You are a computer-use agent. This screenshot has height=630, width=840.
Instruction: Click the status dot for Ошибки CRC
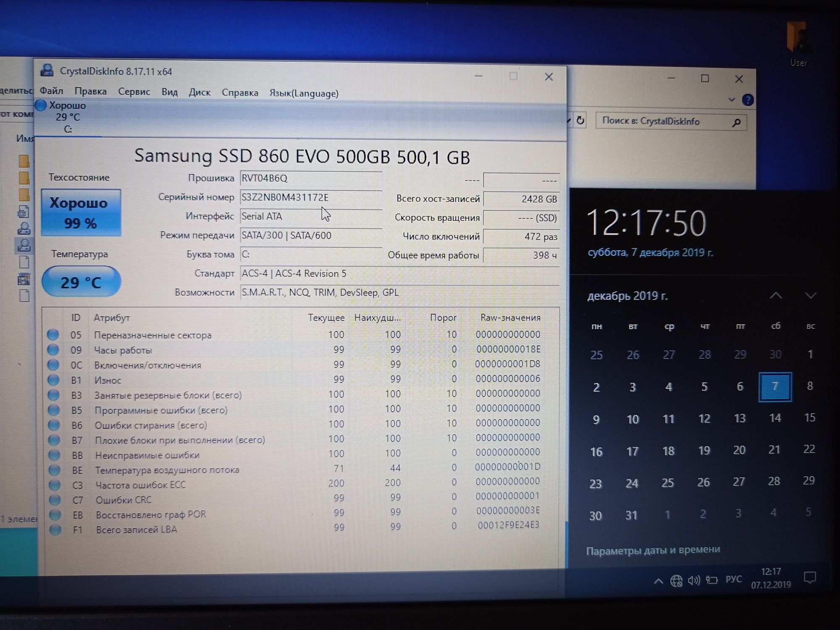coord(55,500)
